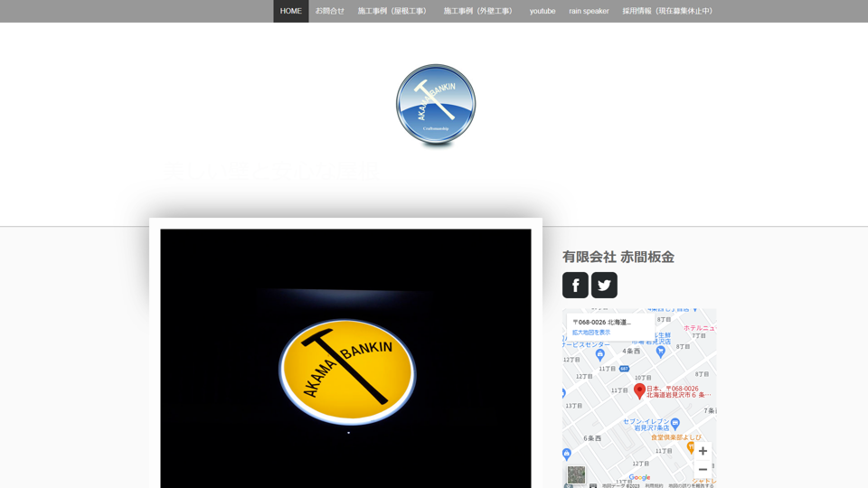Zoom out on the map
The height and width of the screenshot is (488, 868).
(x=703, y=469)
